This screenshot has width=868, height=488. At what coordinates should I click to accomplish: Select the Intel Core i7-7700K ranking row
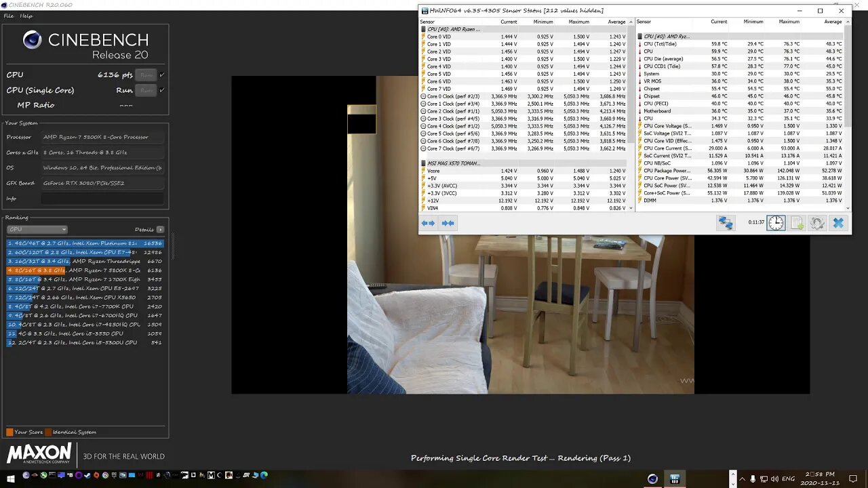tap(85, 306)
